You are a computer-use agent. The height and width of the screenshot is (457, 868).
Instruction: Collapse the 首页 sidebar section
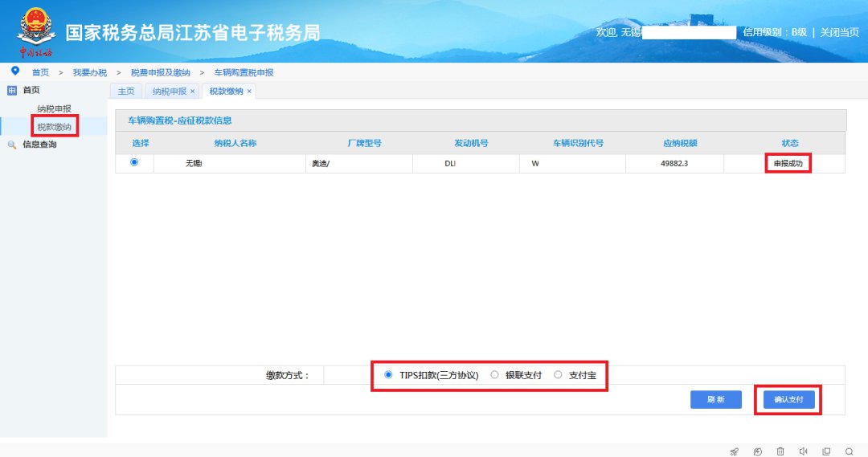pos(31,91)
